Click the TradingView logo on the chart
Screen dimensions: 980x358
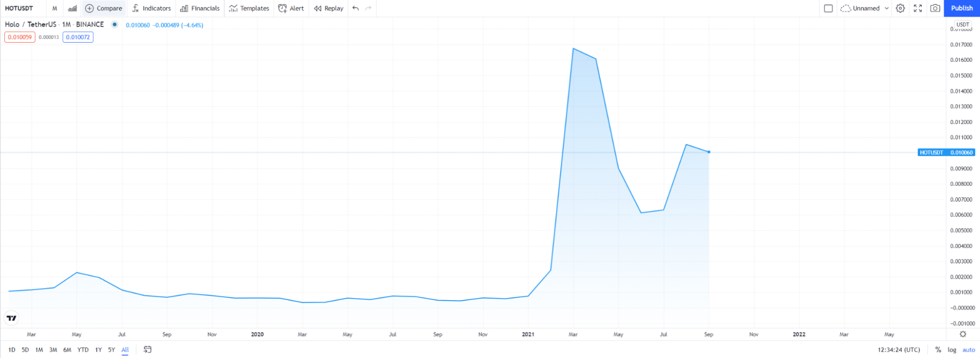coord(12,318)
